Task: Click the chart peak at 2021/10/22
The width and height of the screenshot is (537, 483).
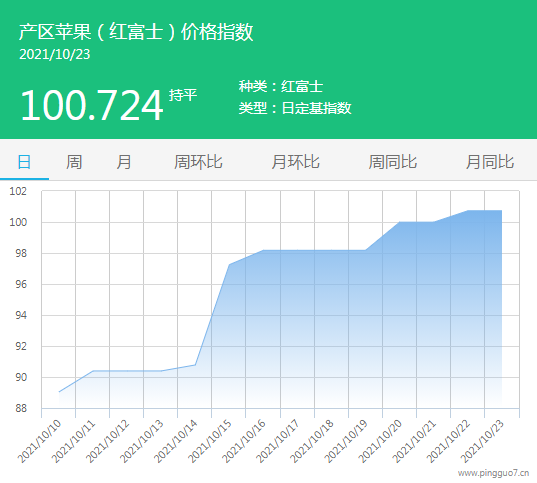Action: 467,210
